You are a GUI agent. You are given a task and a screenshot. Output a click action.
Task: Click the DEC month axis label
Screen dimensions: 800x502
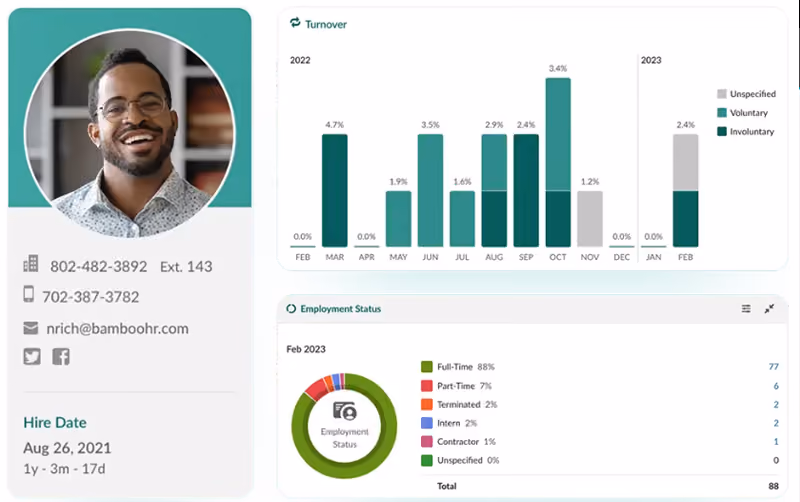tap(621, 257)
